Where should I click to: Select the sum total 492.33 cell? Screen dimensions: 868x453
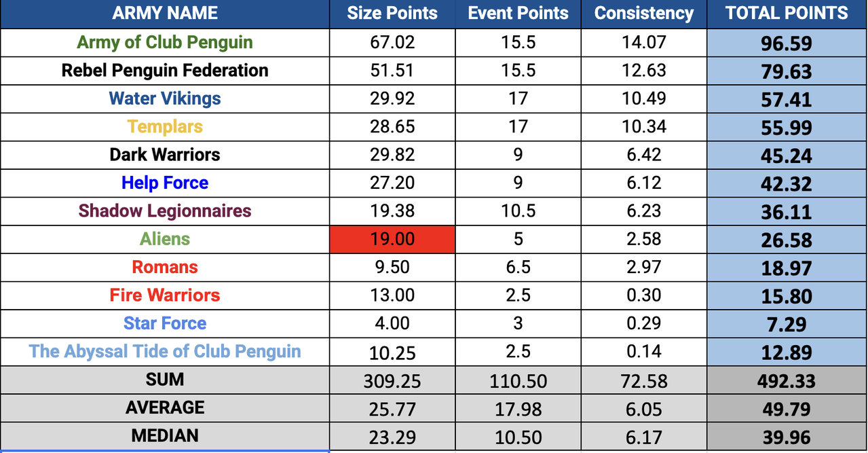[787, 380]
